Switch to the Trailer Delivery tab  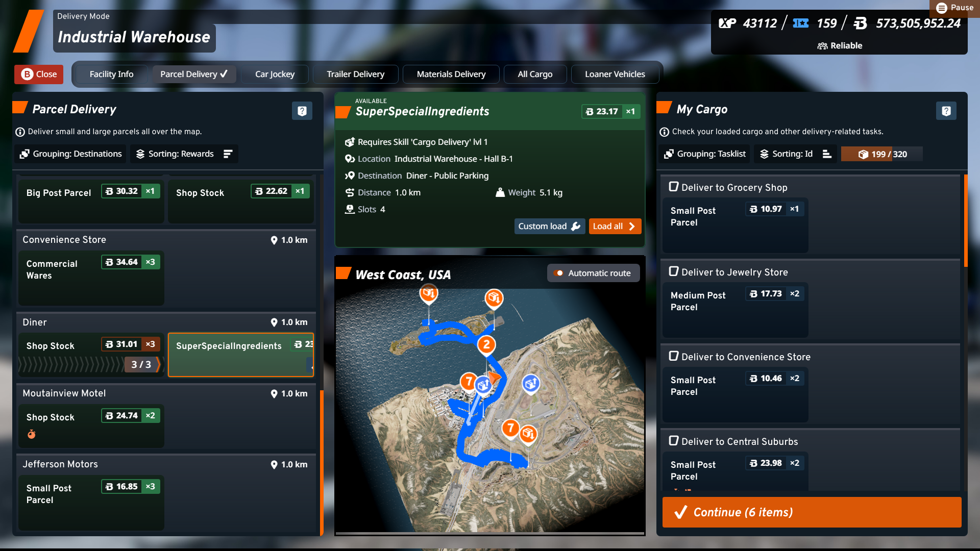(355, 74)
